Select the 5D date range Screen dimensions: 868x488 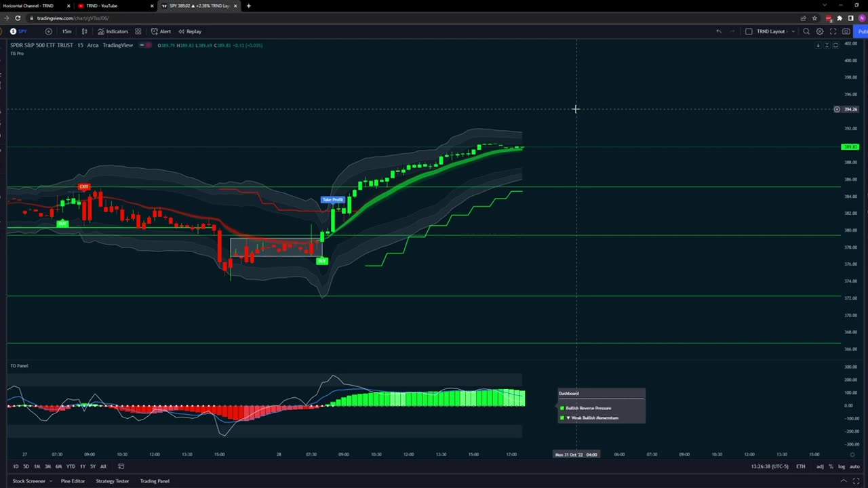click(26, 466)
